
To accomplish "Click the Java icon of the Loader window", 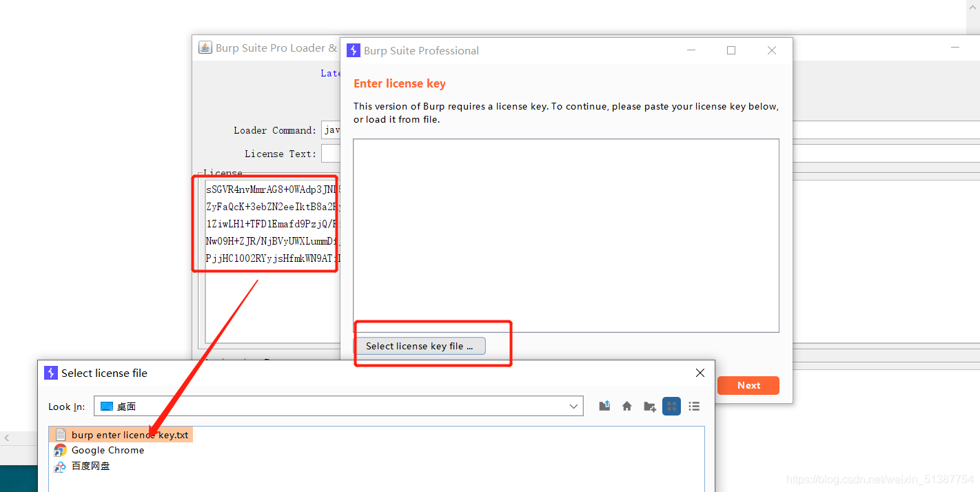I will 205,48.
